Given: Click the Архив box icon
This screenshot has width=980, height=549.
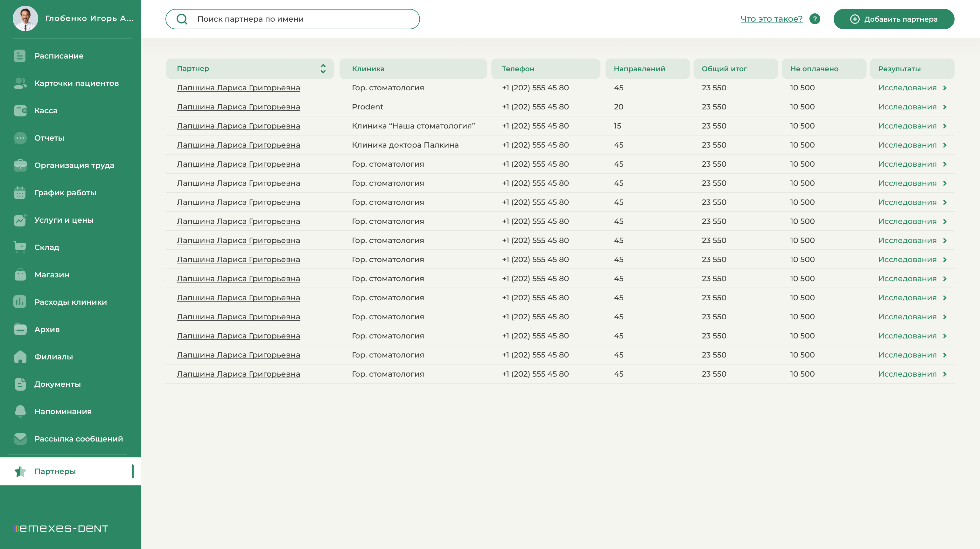Looking at the screenshot, I should tap(20, 329).
